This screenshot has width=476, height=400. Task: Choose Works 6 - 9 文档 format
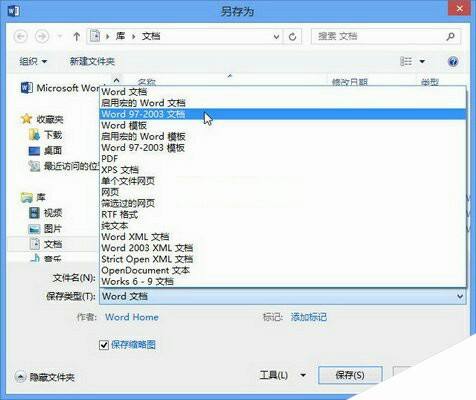(x=283, y=282)
